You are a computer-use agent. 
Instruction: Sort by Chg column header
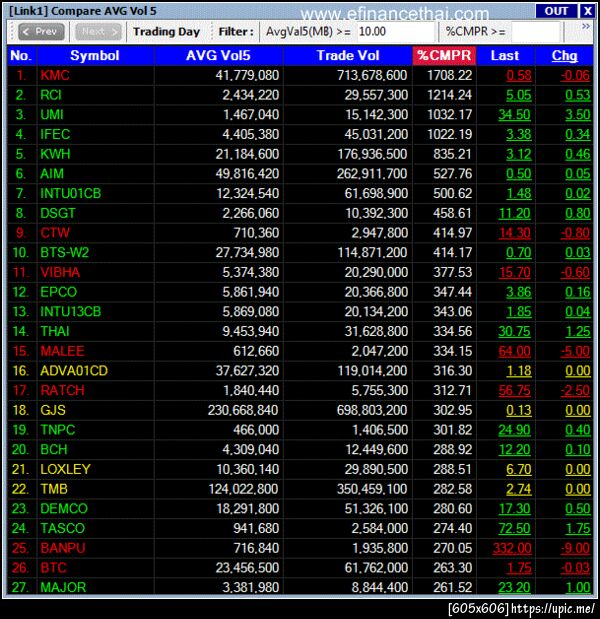click(564, 56)
